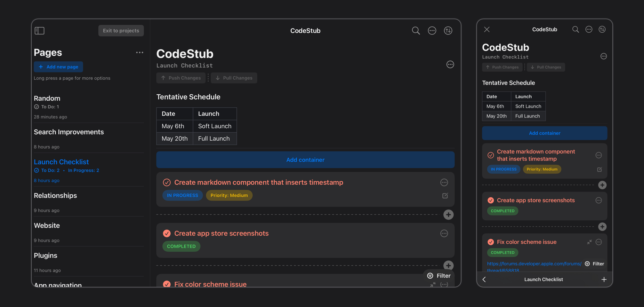Click the plus icon on the dashed divider

pyautogui.click(x=448, y=215)
